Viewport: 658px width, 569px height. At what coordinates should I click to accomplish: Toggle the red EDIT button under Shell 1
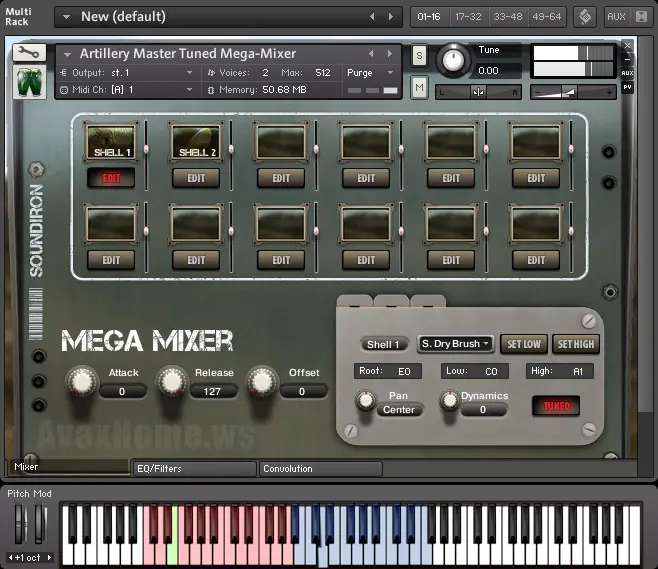111,178
